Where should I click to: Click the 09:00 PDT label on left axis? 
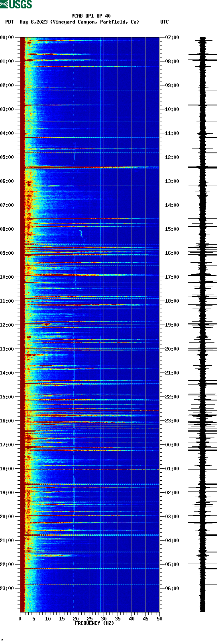[x=7, y=253]
